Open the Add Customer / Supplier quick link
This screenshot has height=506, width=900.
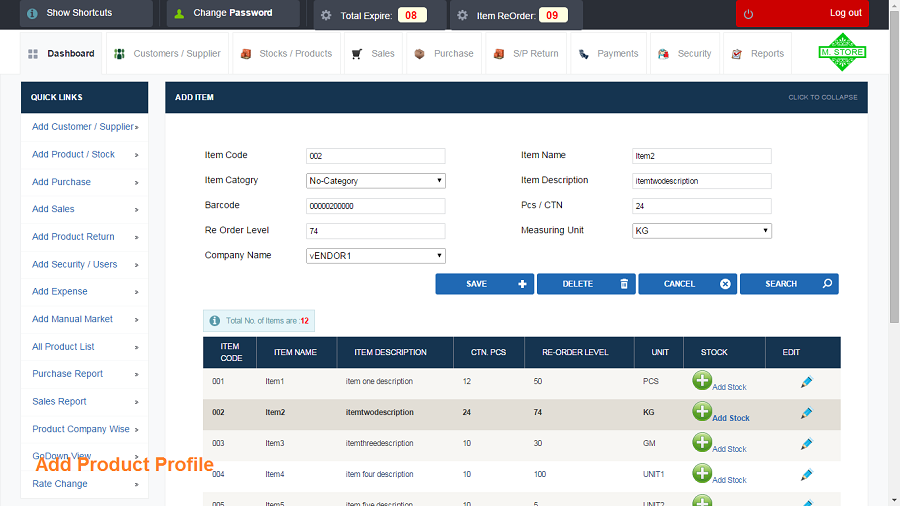coord(84,127)
